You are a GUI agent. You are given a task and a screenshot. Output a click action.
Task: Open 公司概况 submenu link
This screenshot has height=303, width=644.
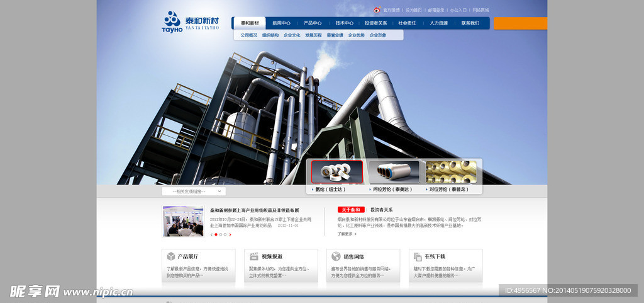(249, 35)
